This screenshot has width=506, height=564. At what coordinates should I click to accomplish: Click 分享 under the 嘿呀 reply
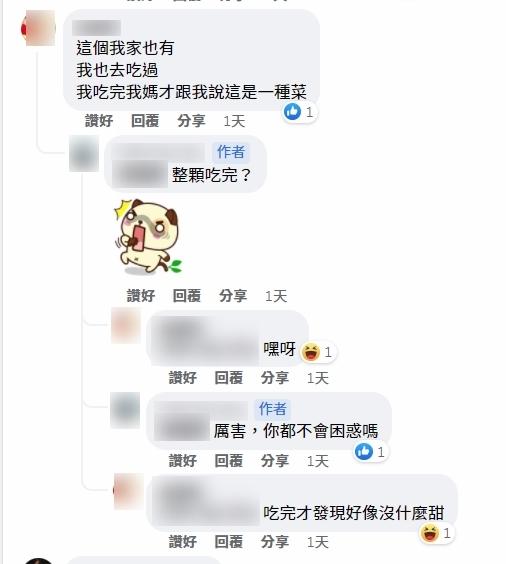coord(275,378)
